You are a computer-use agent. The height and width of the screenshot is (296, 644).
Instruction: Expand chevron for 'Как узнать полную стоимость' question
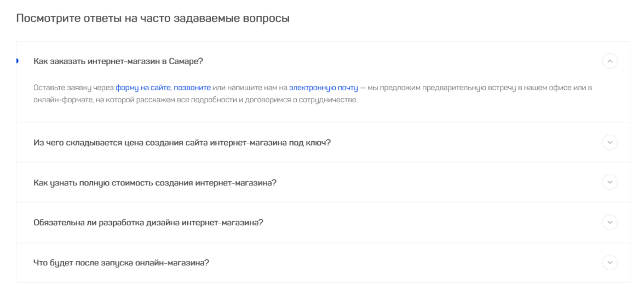click(x=610, y=182)
